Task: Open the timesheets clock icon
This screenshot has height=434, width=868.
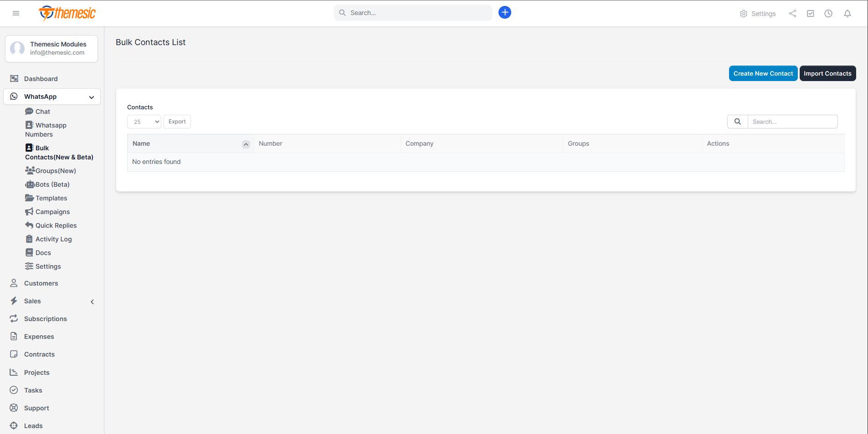Action: point(828,14)
